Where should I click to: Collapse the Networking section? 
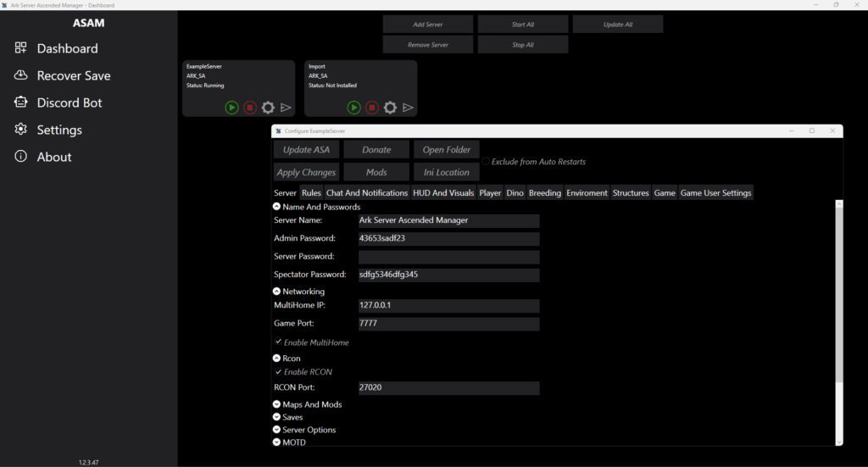coord(277,291)
